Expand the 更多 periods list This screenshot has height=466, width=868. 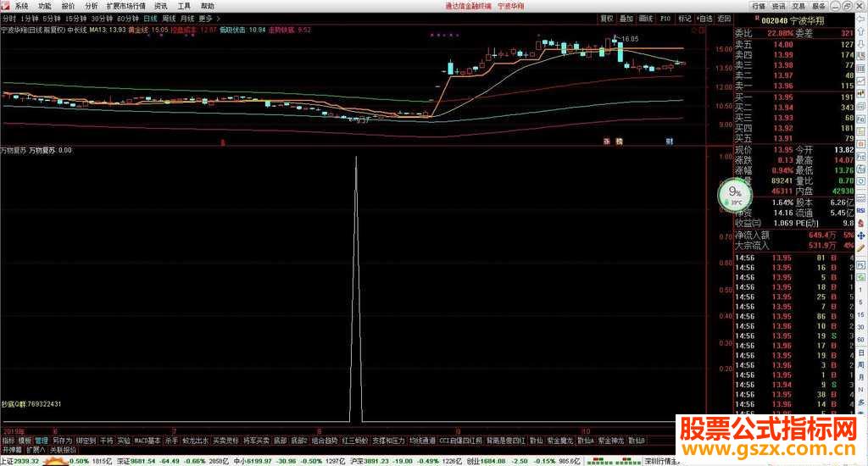(209, 19)
